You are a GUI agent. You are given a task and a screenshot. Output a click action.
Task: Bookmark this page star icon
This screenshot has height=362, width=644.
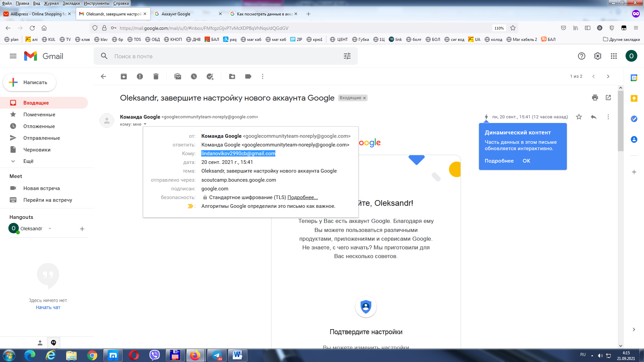[513, 28]
